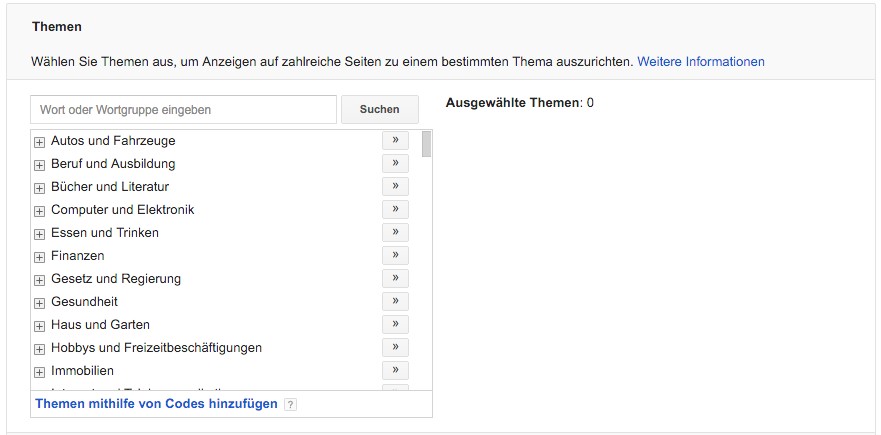Select the Essen und Trinken label

click(x=105, y=233)
